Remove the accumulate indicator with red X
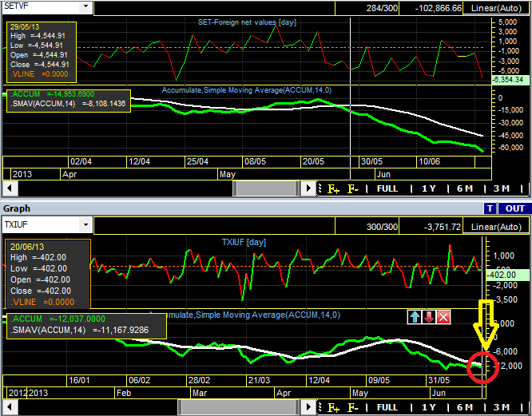The width and height of the screenshot is (532, 416). point(443,317)
